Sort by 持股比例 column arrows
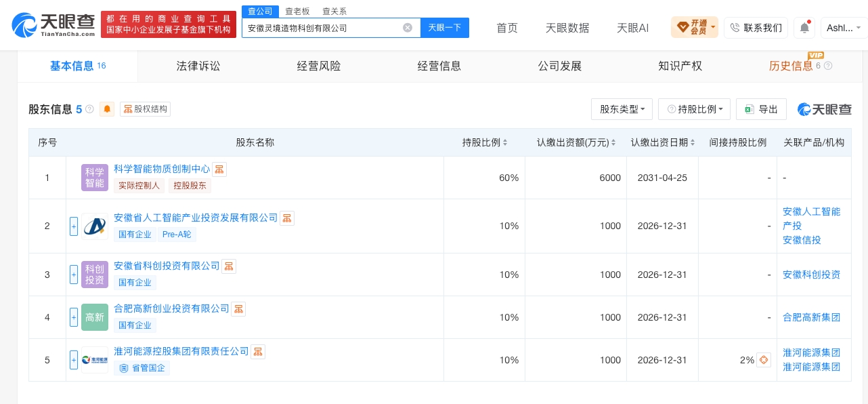The height and width of the screenshot is (404, 868). click(505, 142)
